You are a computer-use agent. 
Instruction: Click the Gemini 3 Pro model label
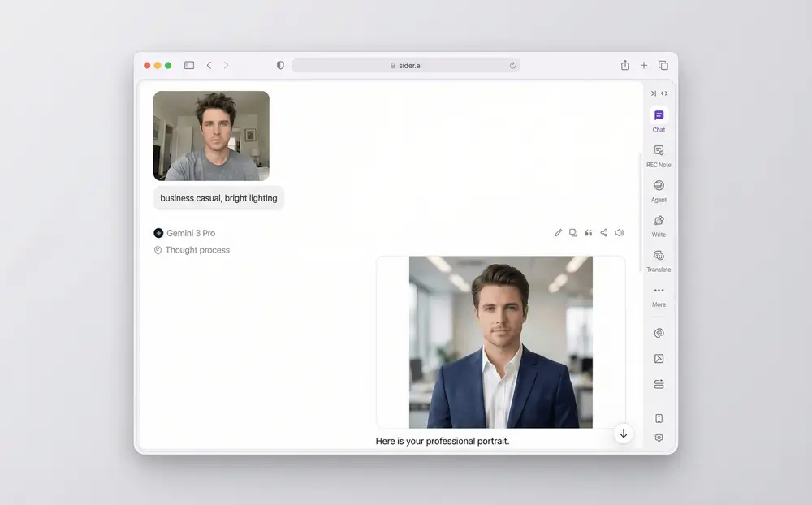pyautogui.click(x=191, y=233)
